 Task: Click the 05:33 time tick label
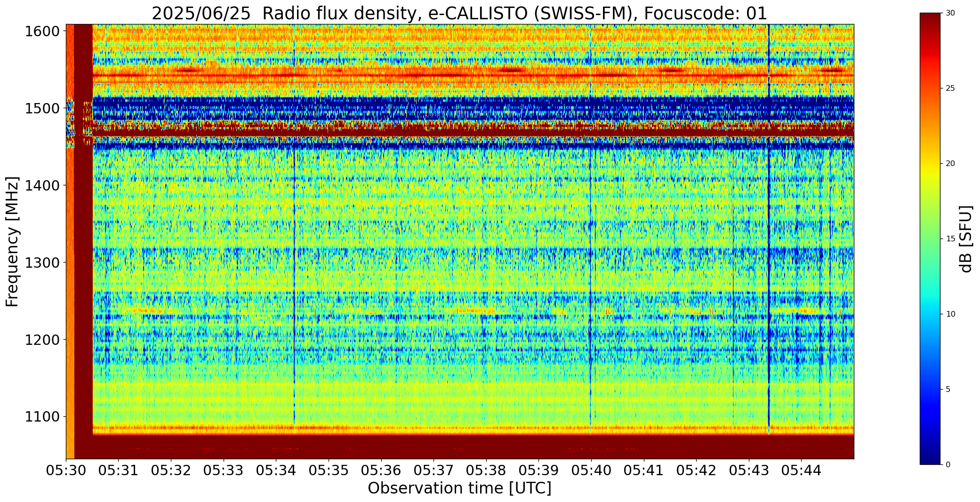224,470
